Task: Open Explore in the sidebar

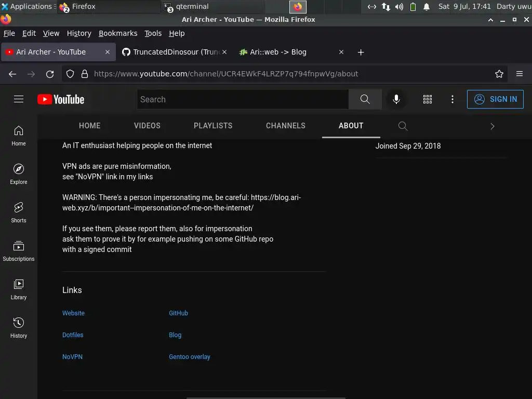Action: (19, 174)
